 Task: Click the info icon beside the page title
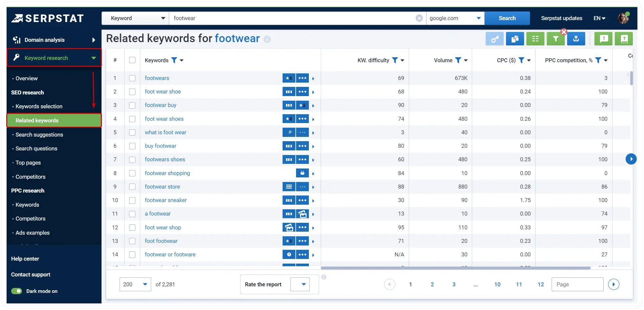[267, 39]
